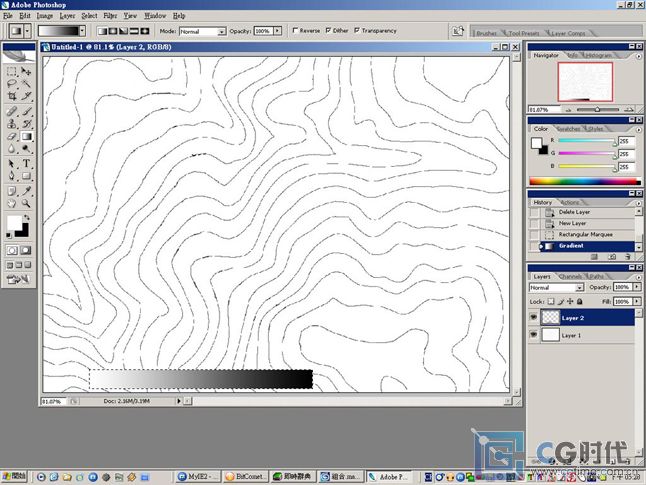This screenshot has width=646, height=485.
Task: Select the Crop tool
Action: point(12,96)
